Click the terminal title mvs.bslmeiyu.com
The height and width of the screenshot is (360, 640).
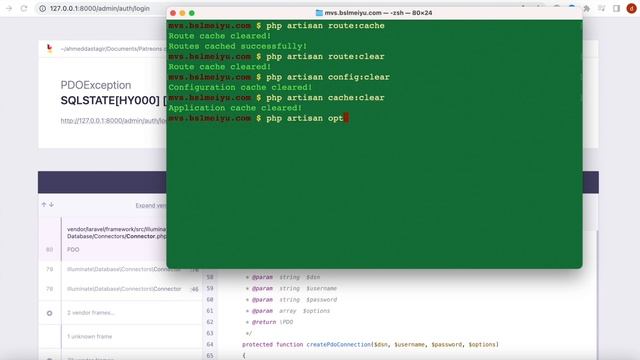tap(378, 13)
